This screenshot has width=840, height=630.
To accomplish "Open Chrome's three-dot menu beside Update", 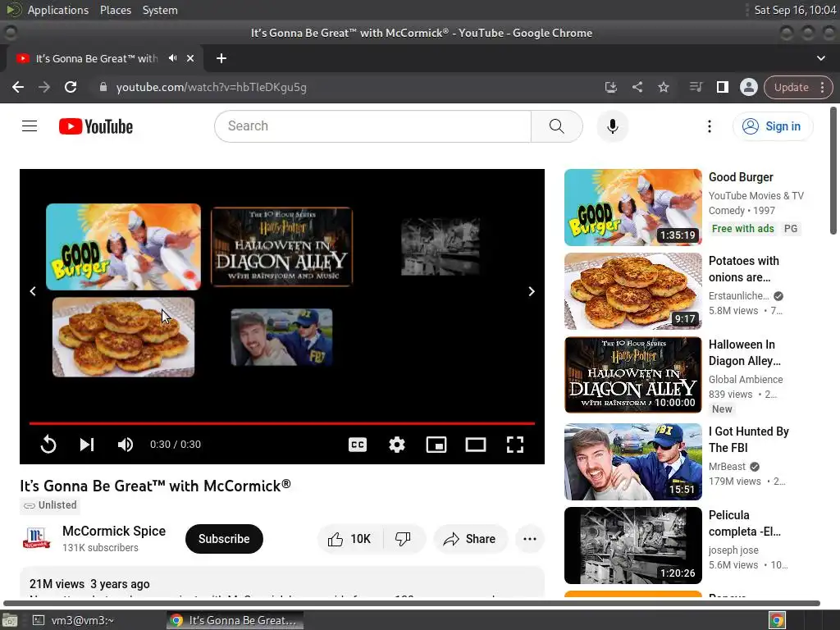I will [823, 87].
